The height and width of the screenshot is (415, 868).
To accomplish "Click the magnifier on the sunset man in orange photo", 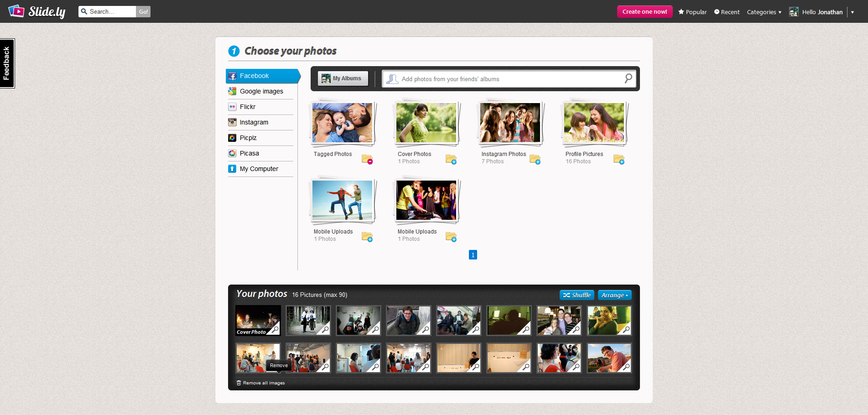I will pos(627,366).
